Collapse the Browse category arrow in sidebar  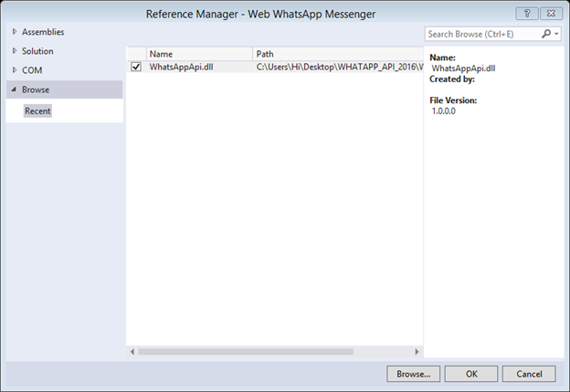(14, 90)
